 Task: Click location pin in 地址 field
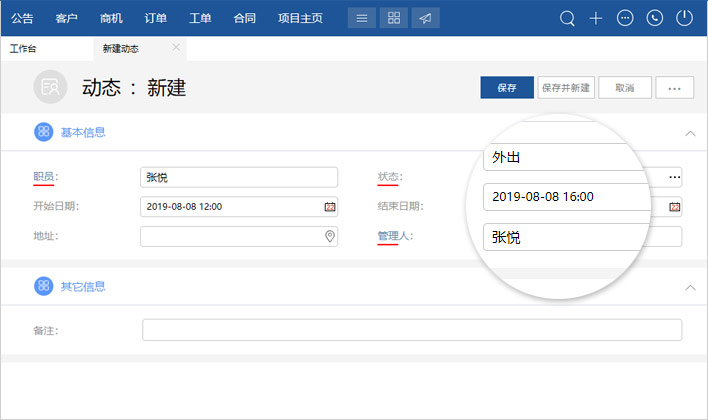(329, 237)
